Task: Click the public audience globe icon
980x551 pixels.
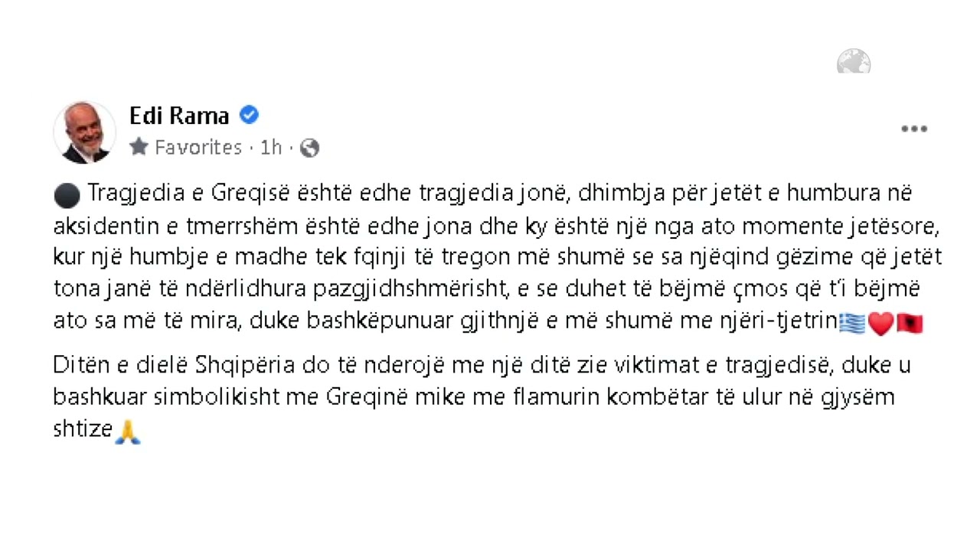Action: pos(309,148)
